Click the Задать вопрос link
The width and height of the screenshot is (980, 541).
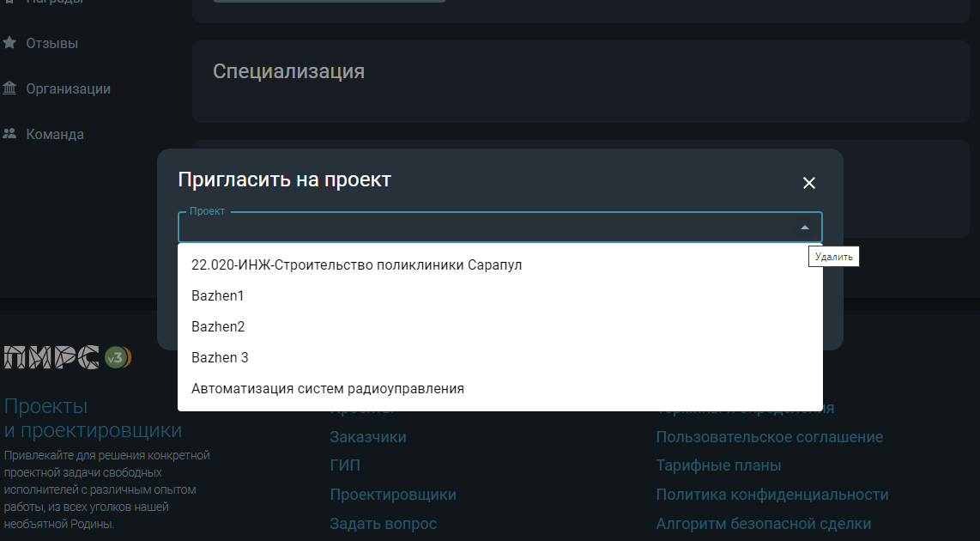(383, 523)
